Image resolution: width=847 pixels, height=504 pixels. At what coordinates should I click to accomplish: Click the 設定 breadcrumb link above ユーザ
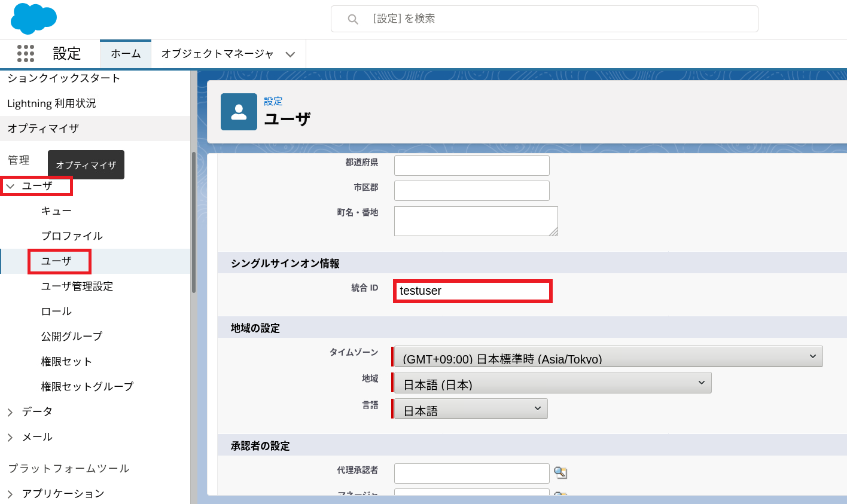(x=273, y=101)
